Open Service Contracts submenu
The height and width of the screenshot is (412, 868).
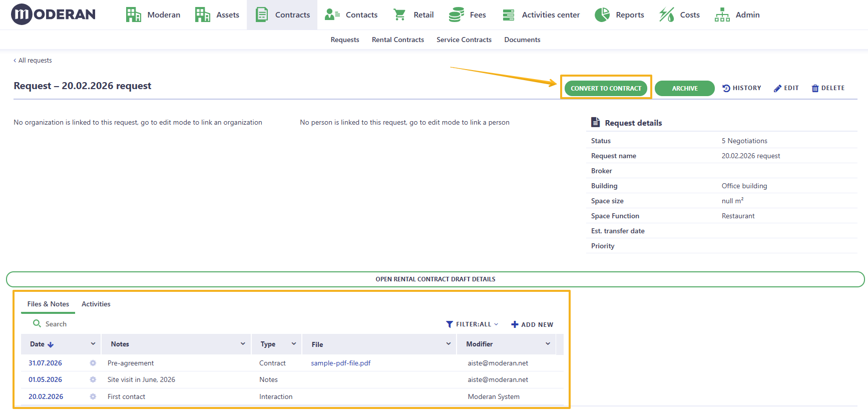(x=464, y=40)
